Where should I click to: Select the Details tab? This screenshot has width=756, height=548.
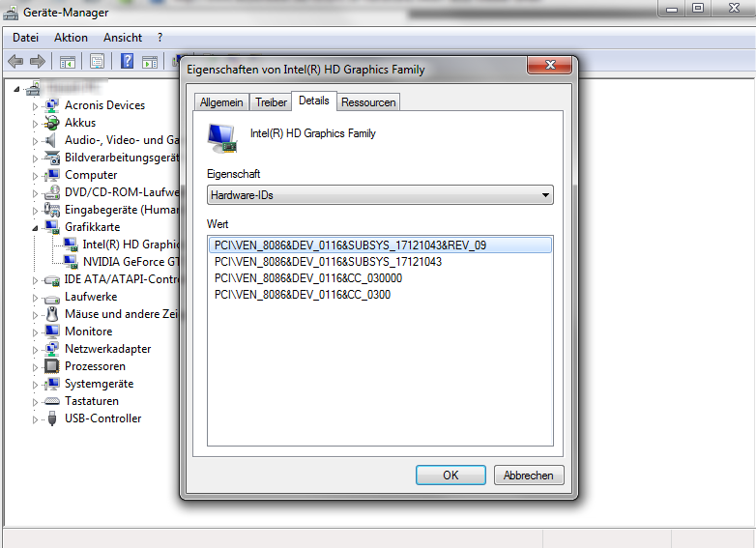314,101
